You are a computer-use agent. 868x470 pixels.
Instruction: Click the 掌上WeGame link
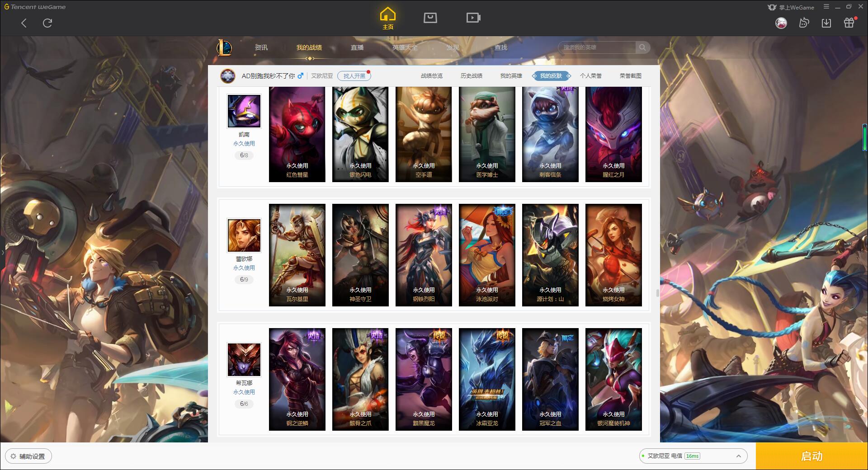(791, 7)
